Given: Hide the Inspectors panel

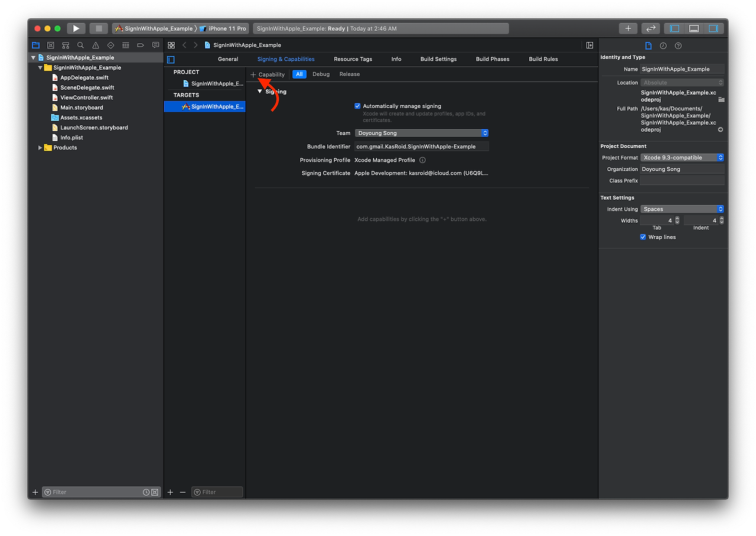Looking at the screenshot, I should click(713, 28).
